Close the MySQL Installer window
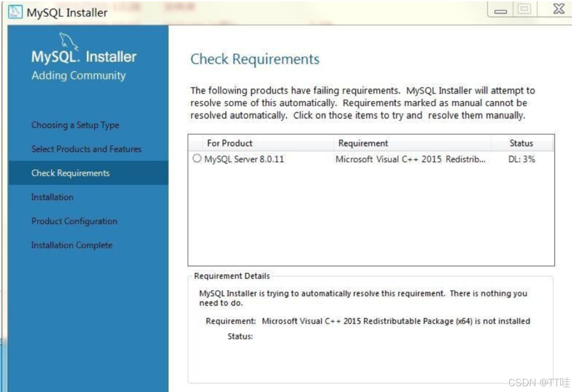 (x=559, y=9)
